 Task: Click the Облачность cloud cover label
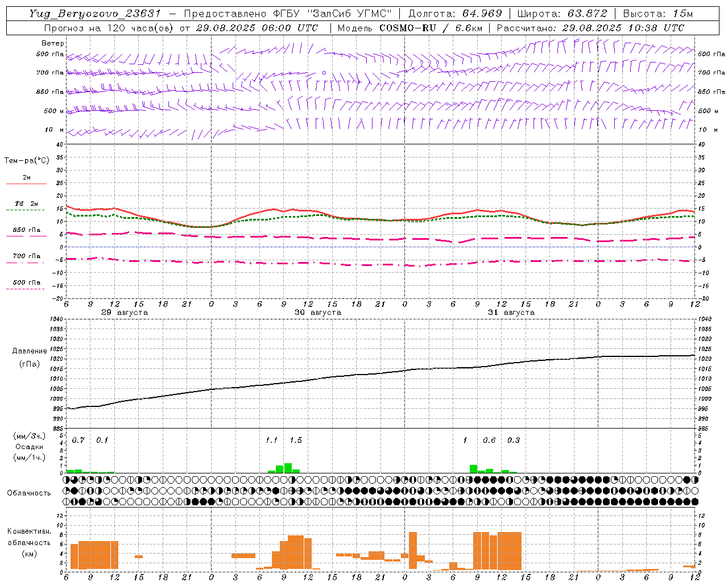click(29, 493)
